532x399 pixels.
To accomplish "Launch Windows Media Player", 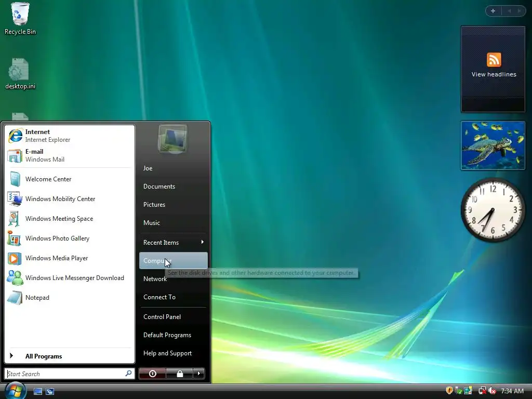I will (70, 258).
